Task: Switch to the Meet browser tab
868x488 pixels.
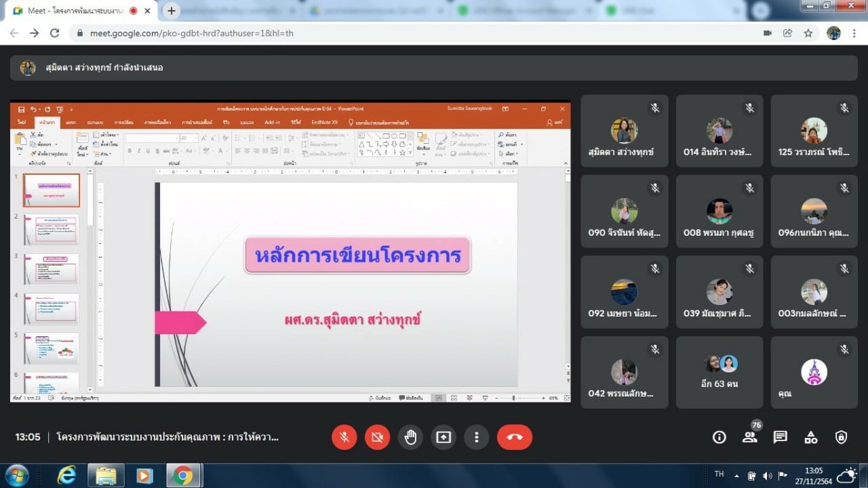Action: [75, 11]
